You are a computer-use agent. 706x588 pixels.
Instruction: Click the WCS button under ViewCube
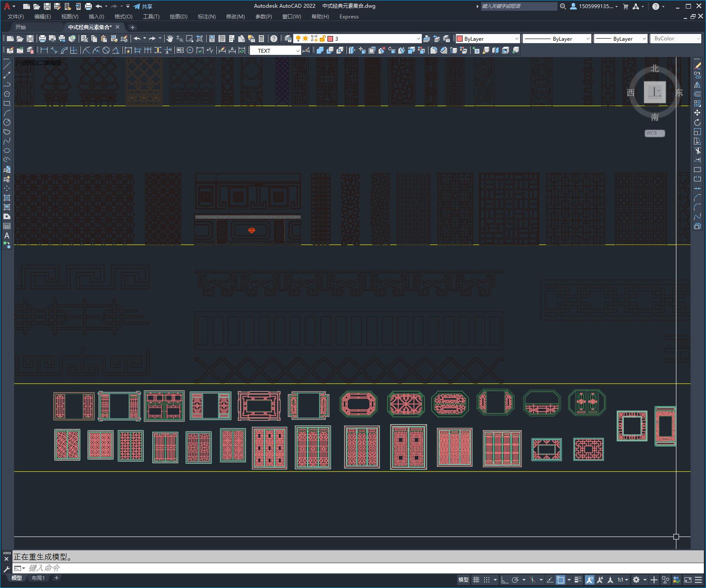[654, 133]
